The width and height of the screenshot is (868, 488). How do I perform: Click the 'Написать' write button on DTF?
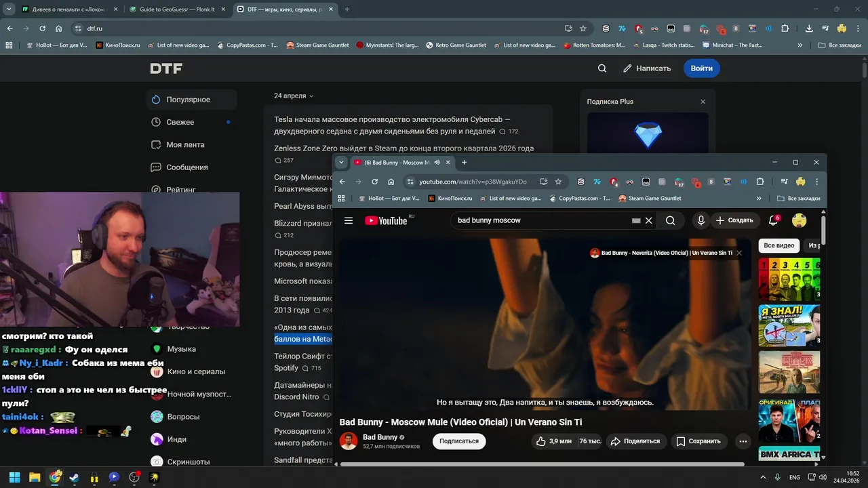tap(647, 68)
